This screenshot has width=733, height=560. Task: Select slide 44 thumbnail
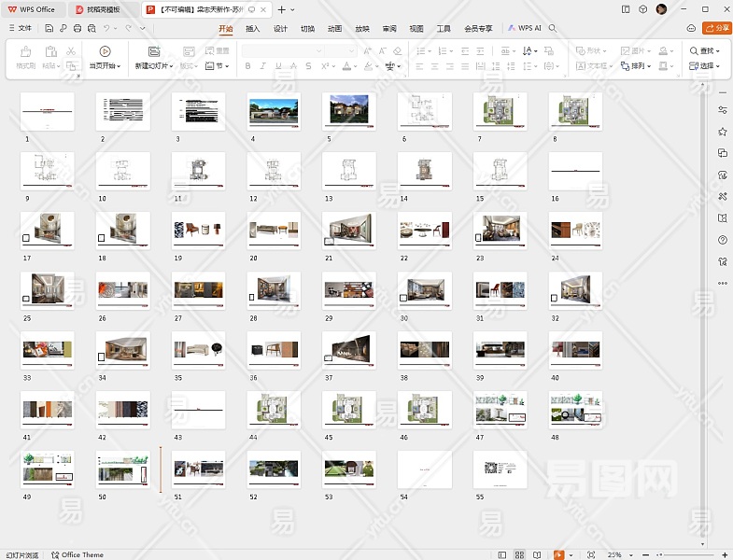click(x=273, y=409)
